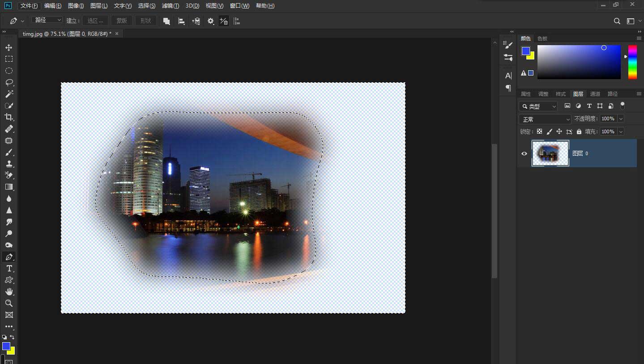Expand the 正常 blend mode dropdown
Viewport: 644px width, 364px height.
545,119
